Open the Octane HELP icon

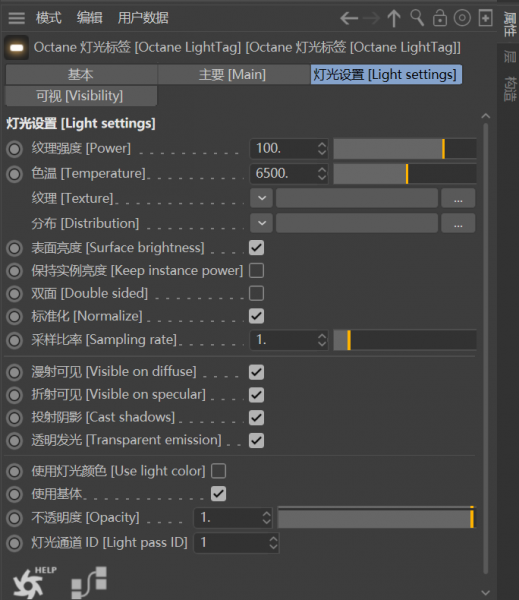[x=34, y=583]
